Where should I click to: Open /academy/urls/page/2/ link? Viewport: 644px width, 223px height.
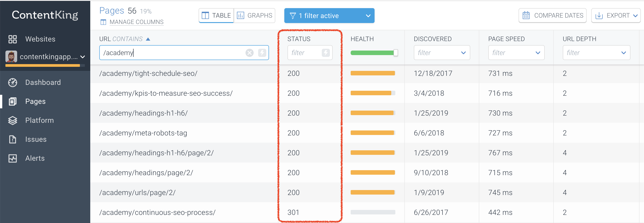pyautogui.click(x=137, y=193)
